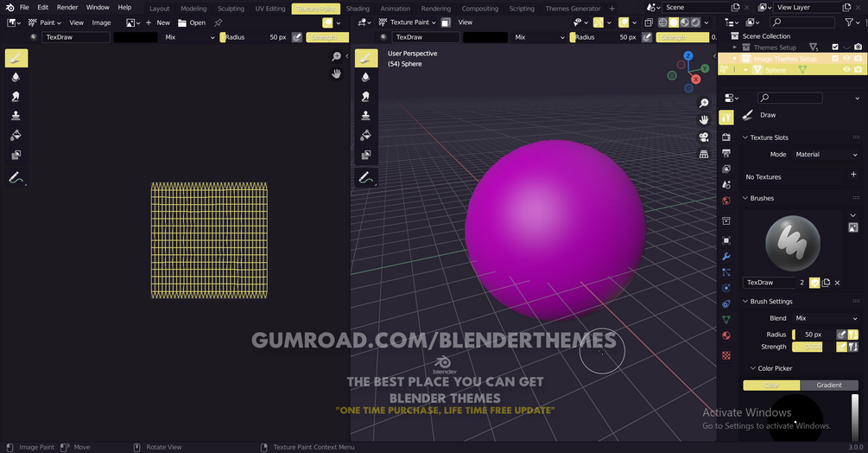Open the World properties tab

[x=726, y=201]
